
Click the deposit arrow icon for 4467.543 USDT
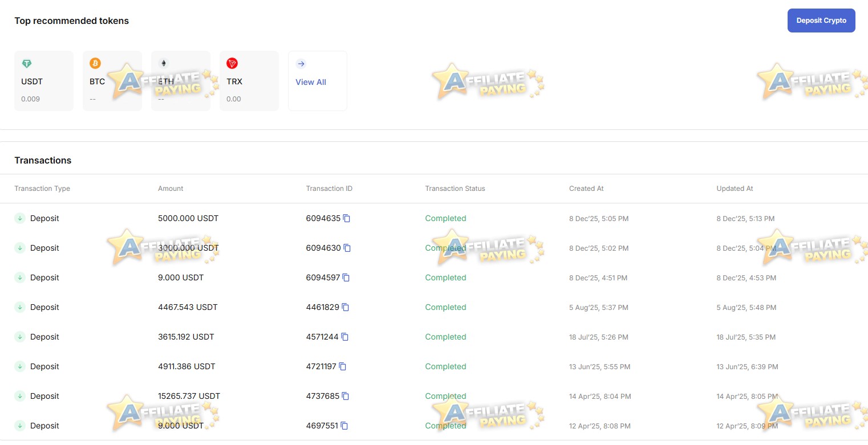coord(20,307)
